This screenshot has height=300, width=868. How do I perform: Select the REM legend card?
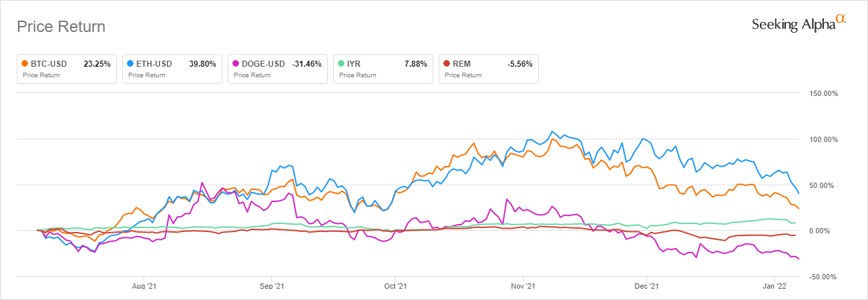coord(488,69)
